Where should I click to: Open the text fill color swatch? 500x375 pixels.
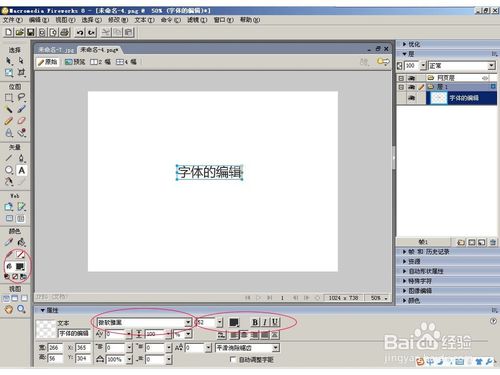[x=234, y=322]
